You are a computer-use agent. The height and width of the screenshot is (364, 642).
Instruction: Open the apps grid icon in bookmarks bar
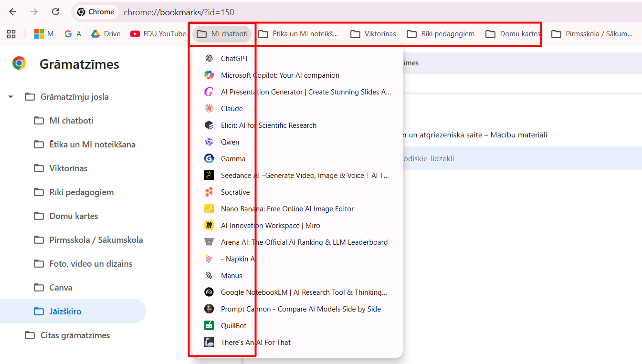point(11,34)
